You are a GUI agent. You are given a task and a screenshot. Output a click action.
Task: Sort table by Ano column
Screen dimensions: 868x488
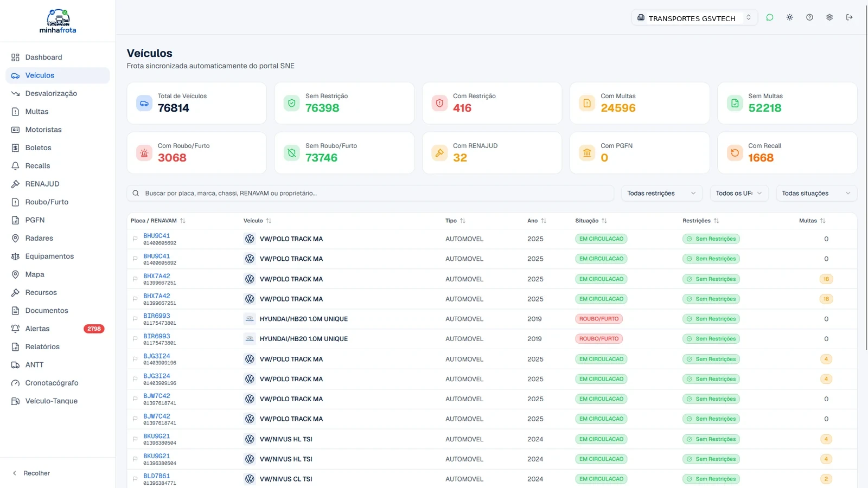537,221
